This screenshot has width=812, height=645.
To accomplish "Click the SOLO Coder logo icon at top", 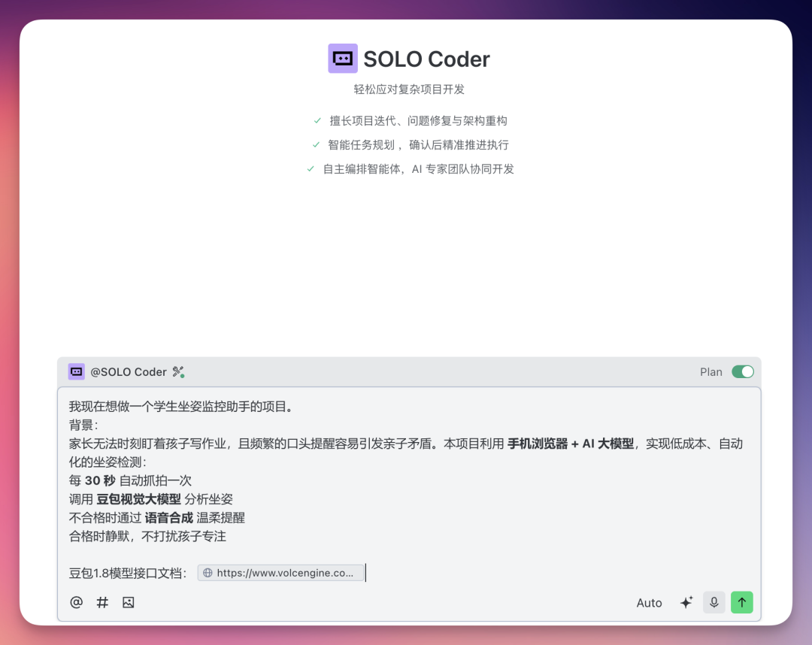I will point(343,59).
